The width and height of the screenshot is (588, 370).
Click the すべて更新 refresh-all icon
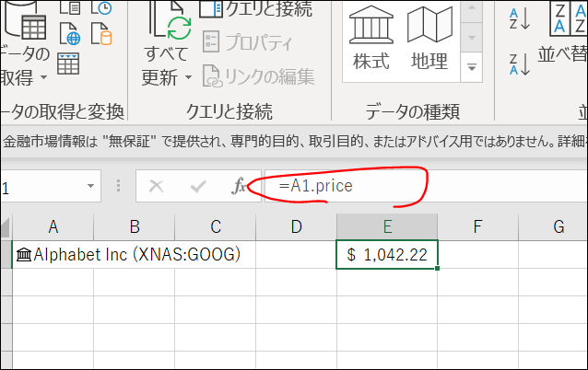point(171,20)
